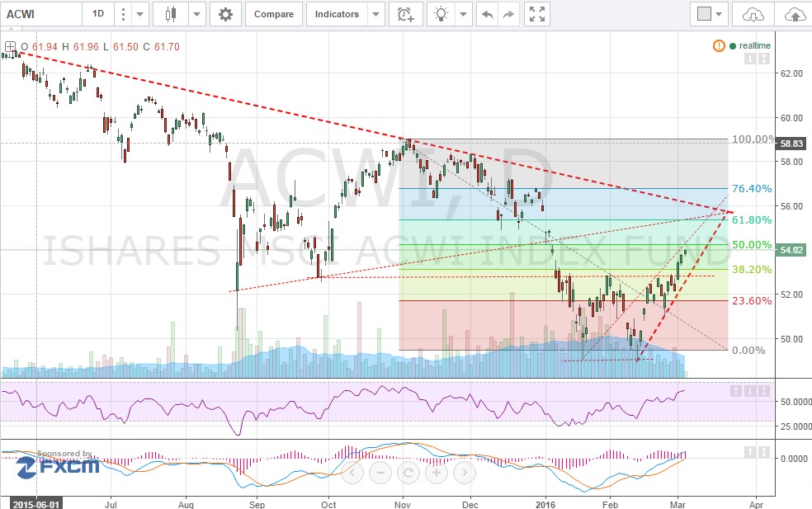Expand the chart style dropdown arrow
The width and height of the screenshot is (812, 509).
tap(196, 14)
